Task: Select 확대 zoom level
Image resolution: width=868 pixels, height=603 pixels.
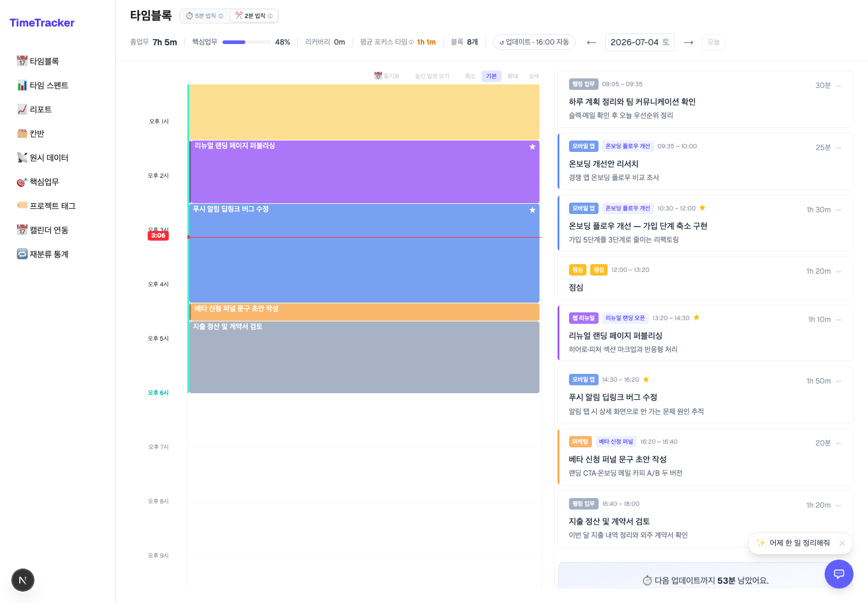Action: (x=512, y=76)
